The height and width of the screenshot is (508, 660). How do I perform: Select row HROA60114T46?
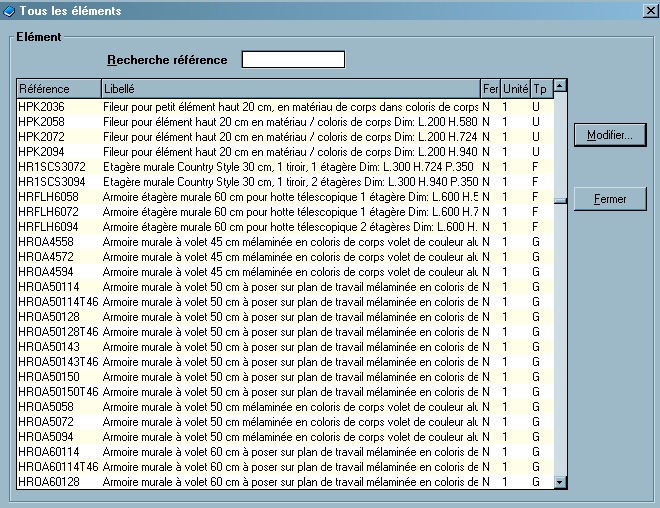coord(285,467)
